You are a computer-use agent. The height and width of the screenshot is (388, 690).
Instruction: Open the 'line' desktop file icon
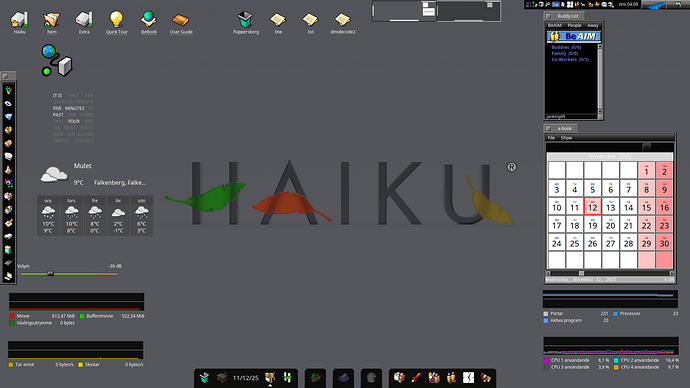tap(278, 19)
